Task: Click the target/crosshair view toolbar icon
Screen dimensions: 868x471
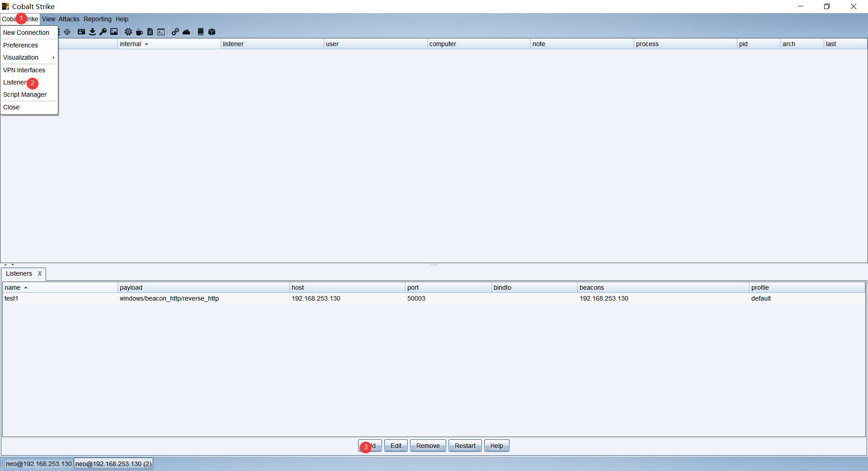Action: [x=67, y=32]
